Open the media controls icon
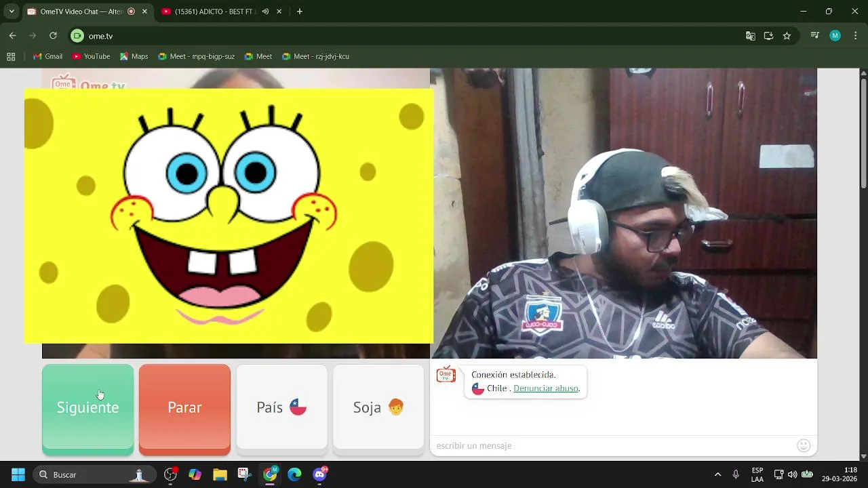 point(815,36)
